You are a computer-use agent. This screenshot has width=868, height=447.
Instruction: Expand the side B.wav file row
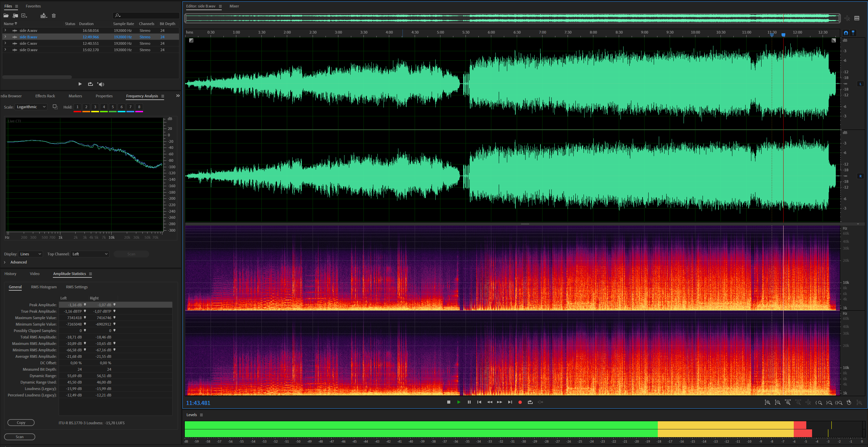pos(5,37)
